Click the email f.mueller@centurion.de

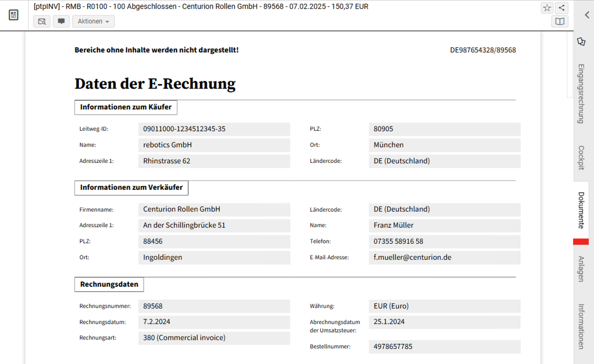[444, 258]
